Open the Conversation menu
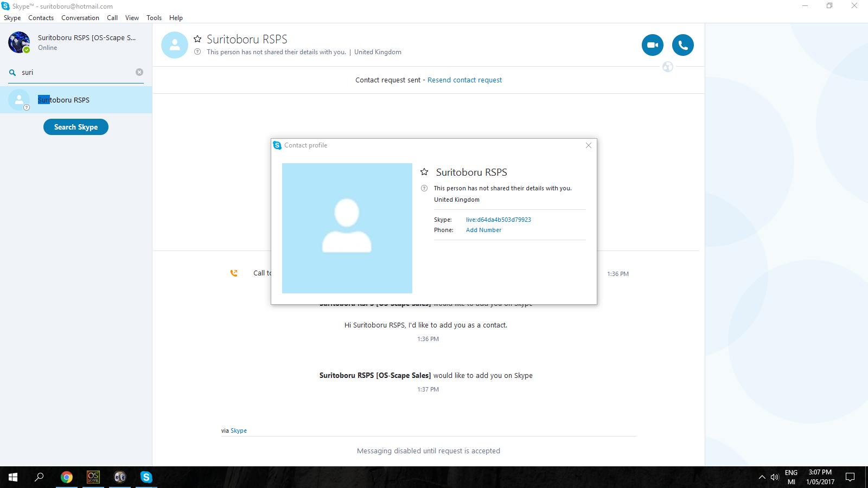 click(x=80, y=18)
